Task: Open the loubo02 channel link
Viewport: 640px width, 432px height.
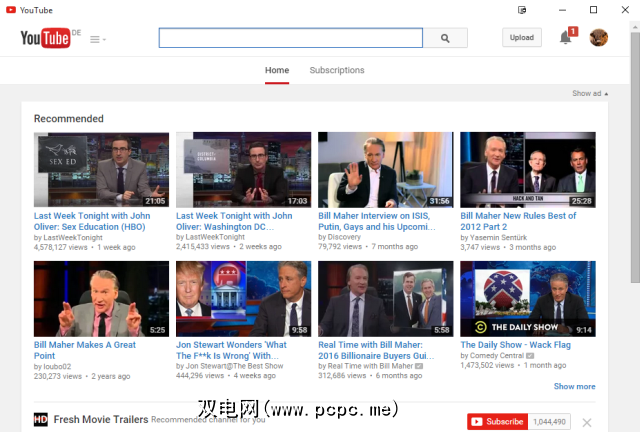Action: click(57, 366)
